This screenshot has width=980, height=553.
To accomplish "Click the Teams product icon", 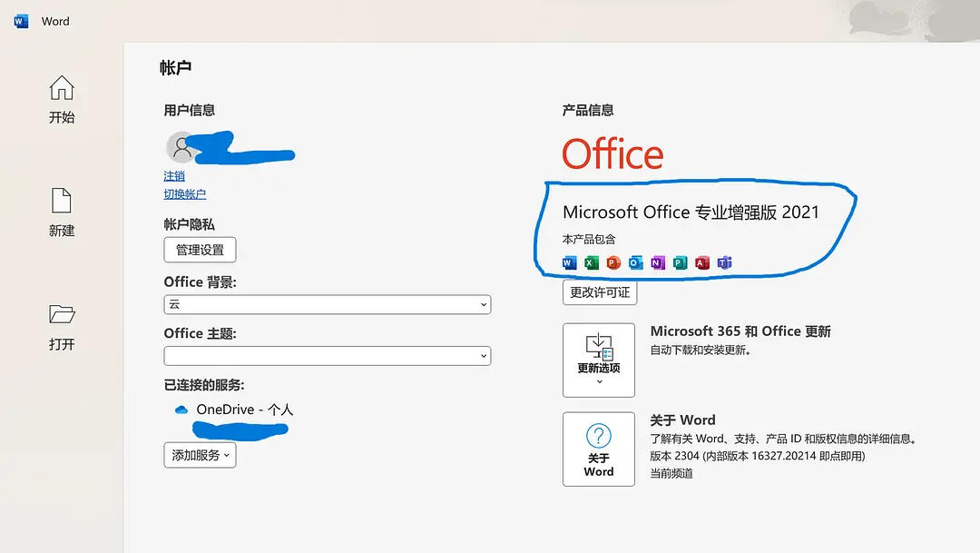I will coord(724,262).
